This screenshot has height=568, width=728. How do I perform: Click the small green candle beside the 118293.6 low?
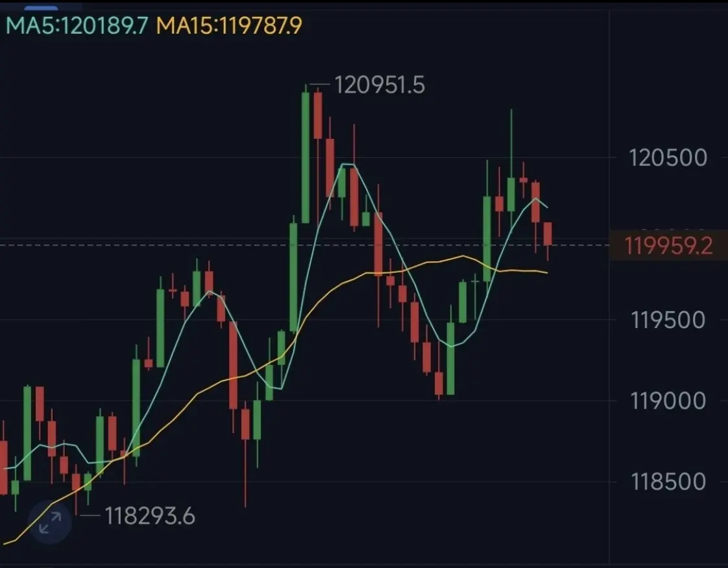(88, 482)
